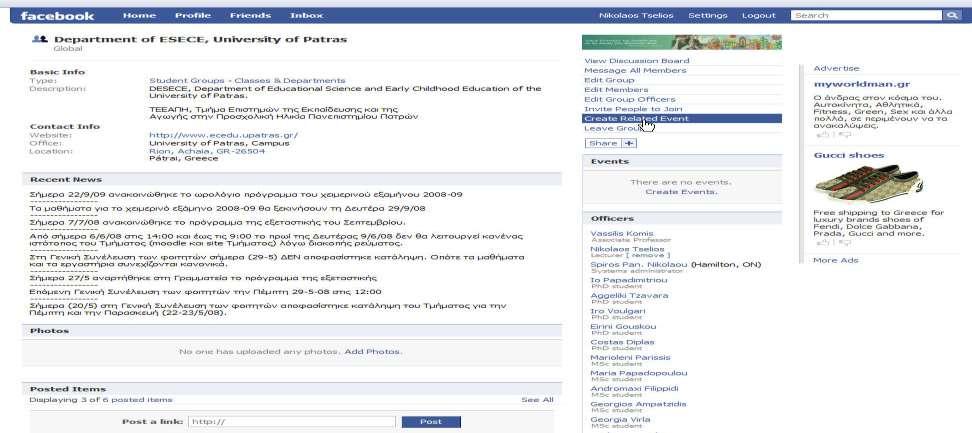
Task: Click Create Related Event
Action: (682, 118)
